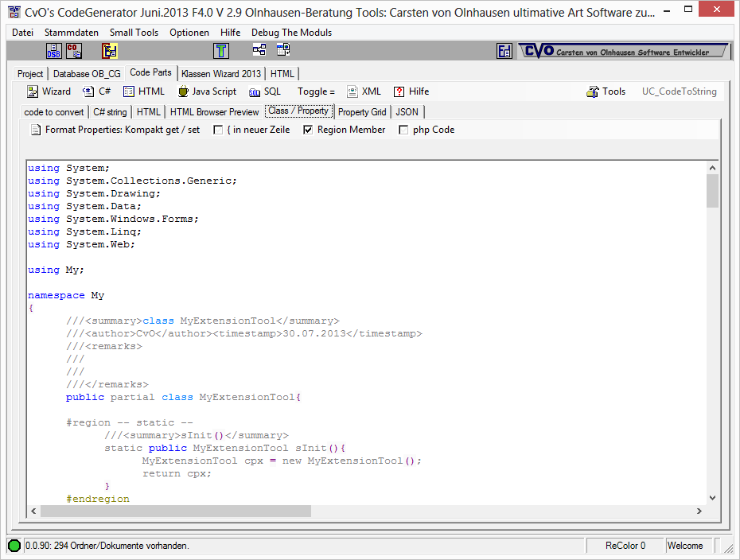740x560 pixels.
Task: Click the DSB database toolbar icon
Action: point(54,50)
